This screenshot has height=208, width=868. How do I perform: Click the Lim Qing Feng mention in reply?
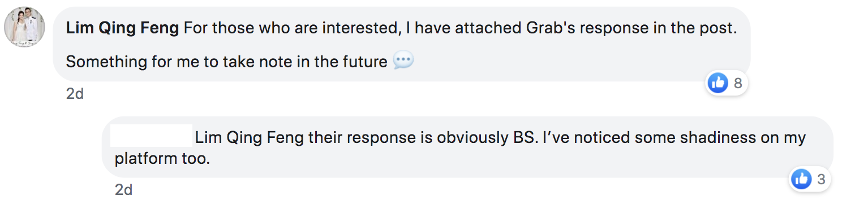pyautogui.click(x=250, y=138)
